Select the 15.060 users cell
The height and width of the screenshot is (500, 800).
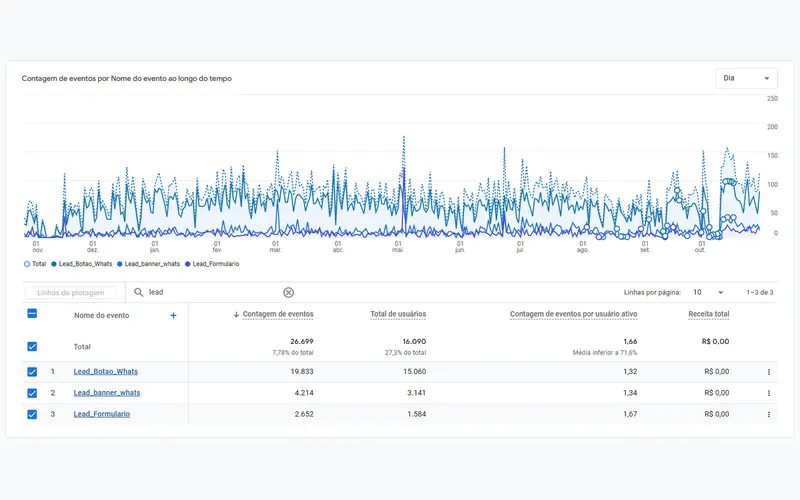414,371
